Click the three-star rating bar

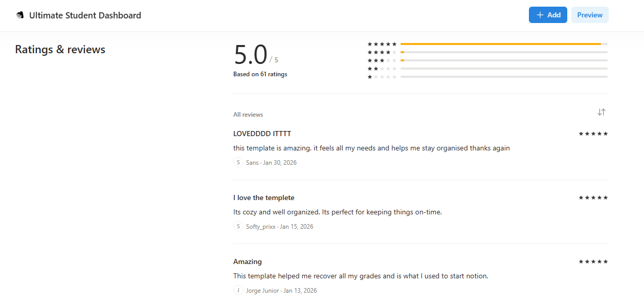[x=504, y=60]
